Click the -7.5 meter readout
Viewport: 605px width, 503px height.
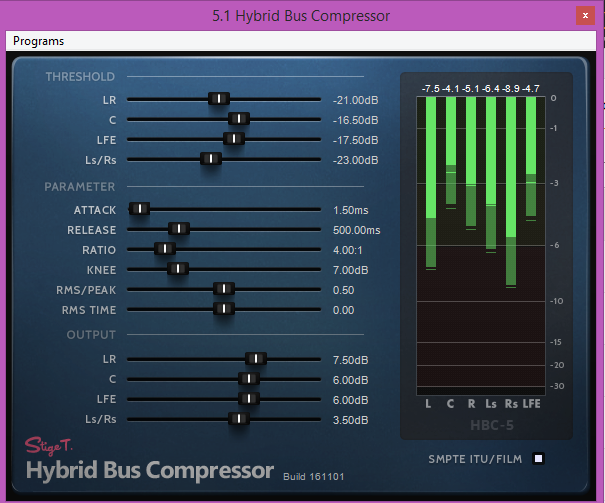pos(431,89)
